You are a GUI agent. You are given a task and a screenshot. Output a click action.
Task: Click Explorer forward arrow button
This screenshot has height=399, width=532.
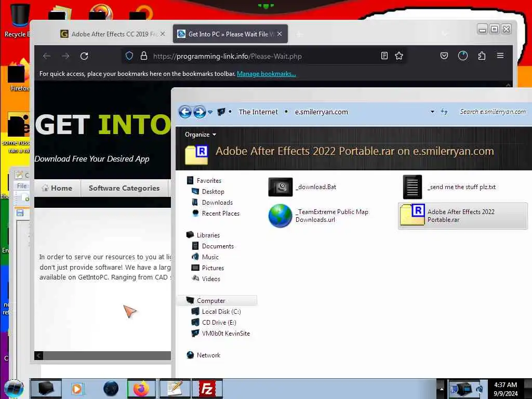pos(199,112)
